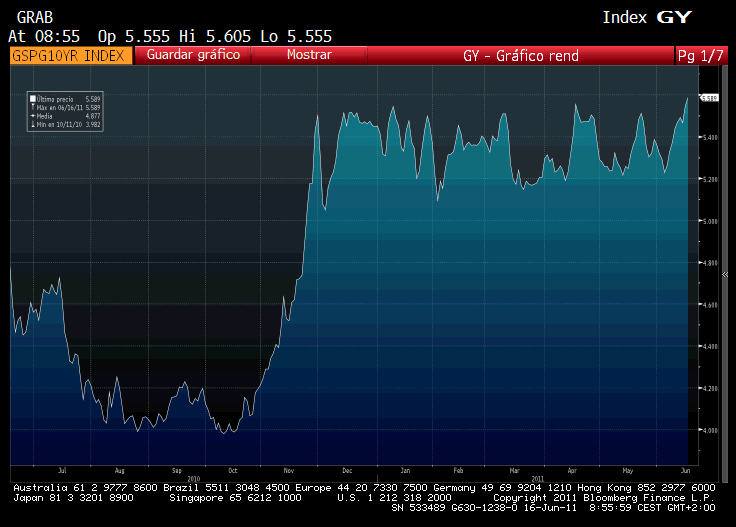Click the 4.200 y-axis label
Viewport: 736px width, 527px height.
point(710,388)
